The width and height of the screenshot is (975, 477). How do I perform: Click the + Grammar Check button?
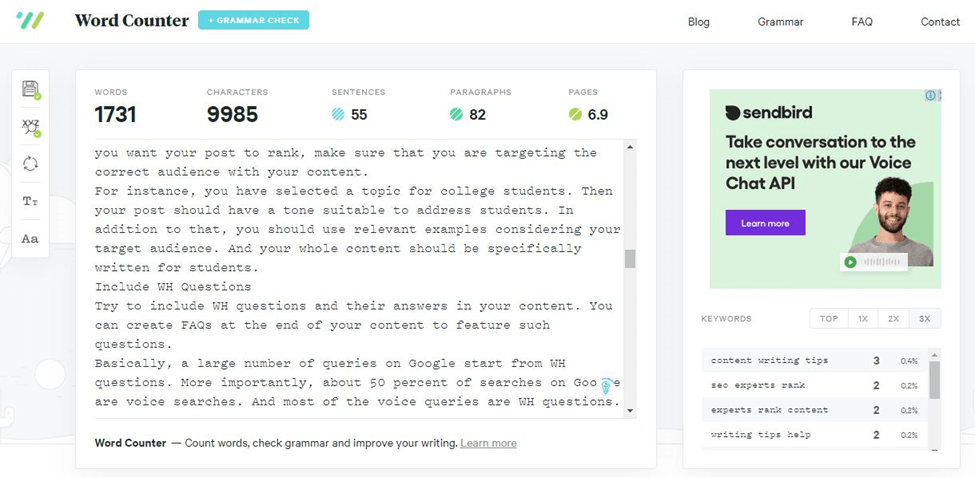pos(254,20)
